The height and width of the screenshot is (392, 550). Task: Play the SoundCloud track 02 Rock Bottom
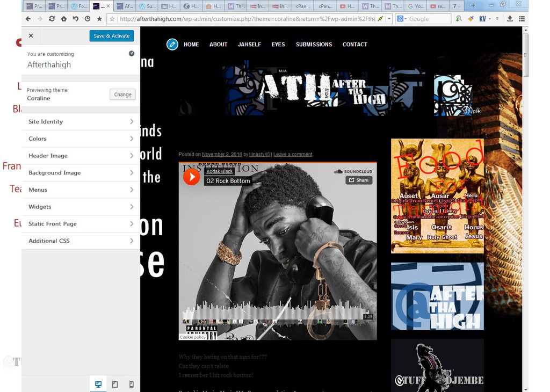point(192,176)
